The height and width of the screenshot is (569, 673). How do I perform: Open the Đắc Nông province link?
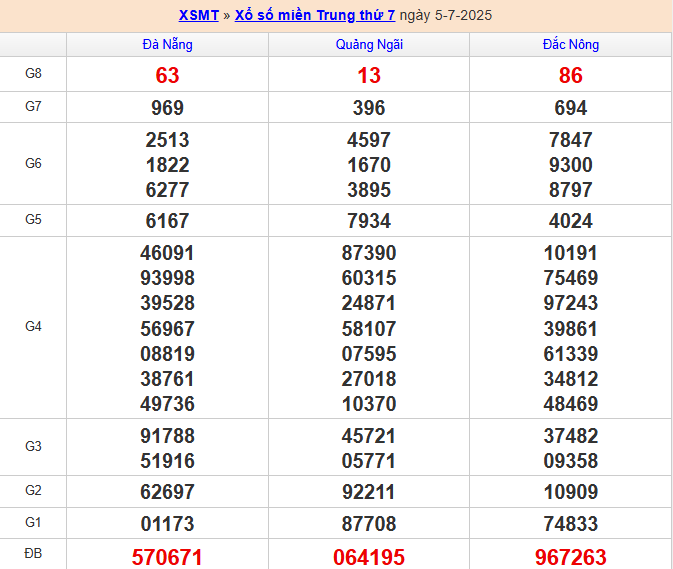click(571, 45)
